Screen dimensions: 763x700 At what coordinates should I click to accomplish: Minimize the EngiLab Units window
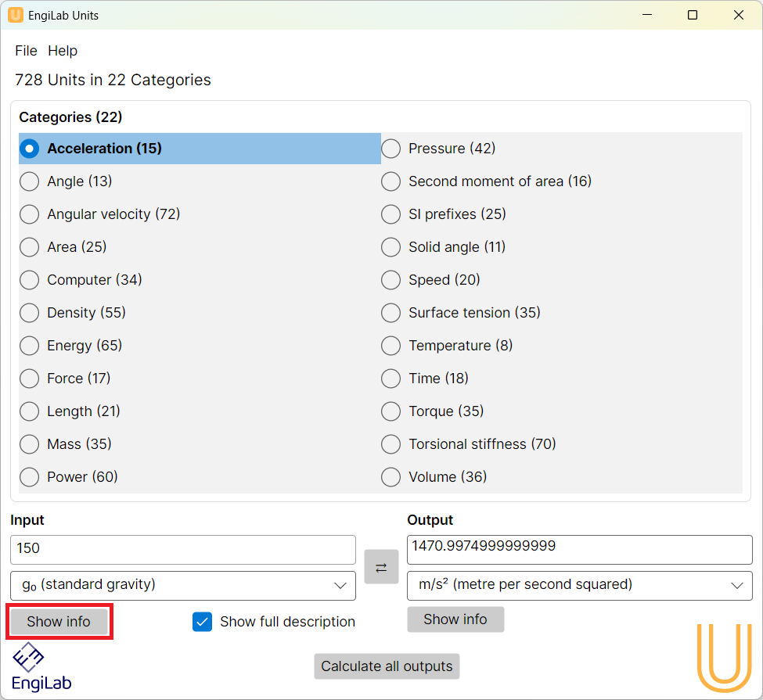pyautogui.click(x=646, y=15)
